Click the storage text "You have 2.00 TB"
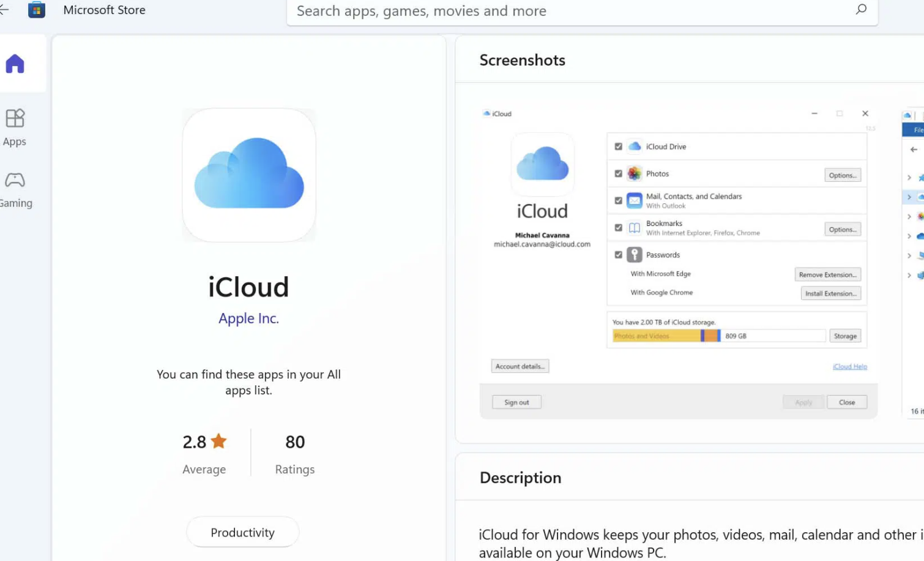 (x=664, y=322)
